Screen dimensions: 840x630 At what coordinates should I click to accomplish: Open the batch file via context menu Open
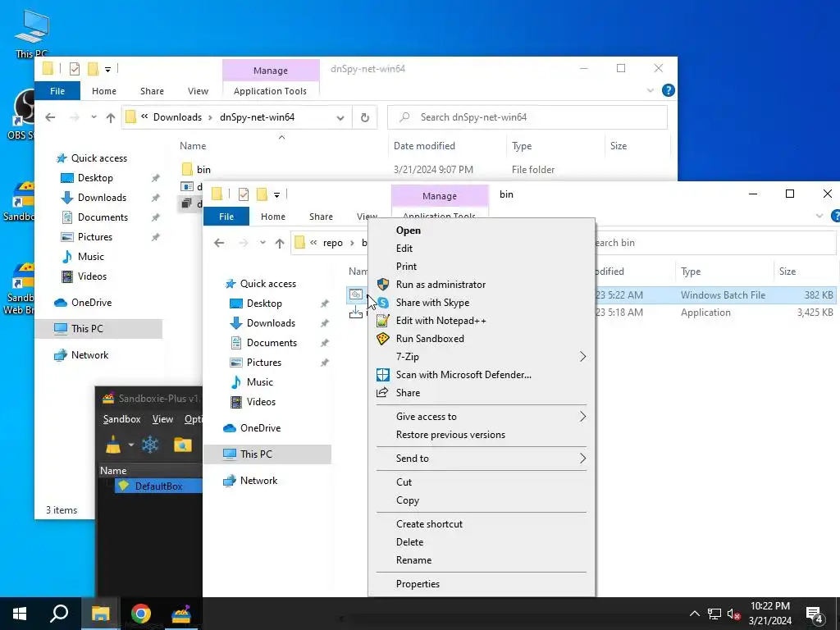click(482, 231)
